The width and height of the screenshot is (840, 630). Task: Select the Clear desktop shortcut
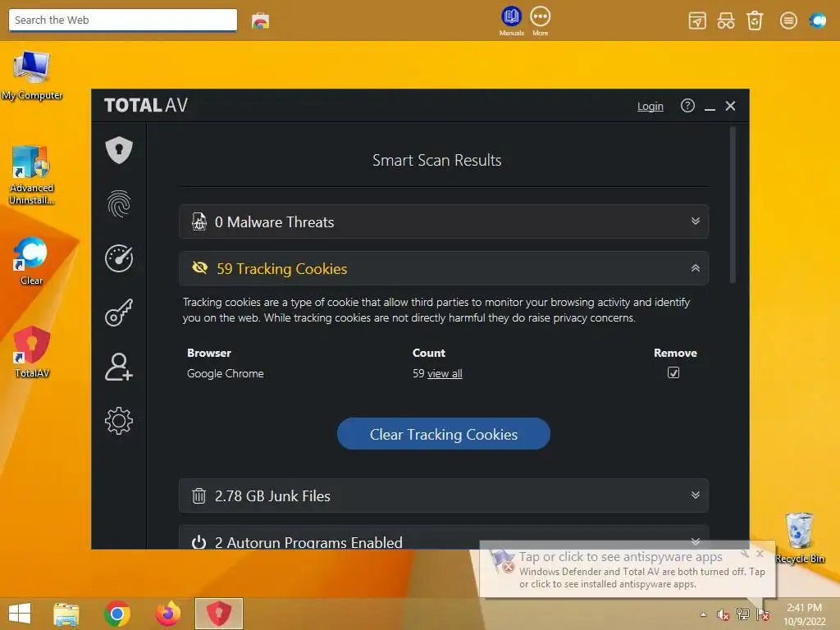click(x=31, y=262)
